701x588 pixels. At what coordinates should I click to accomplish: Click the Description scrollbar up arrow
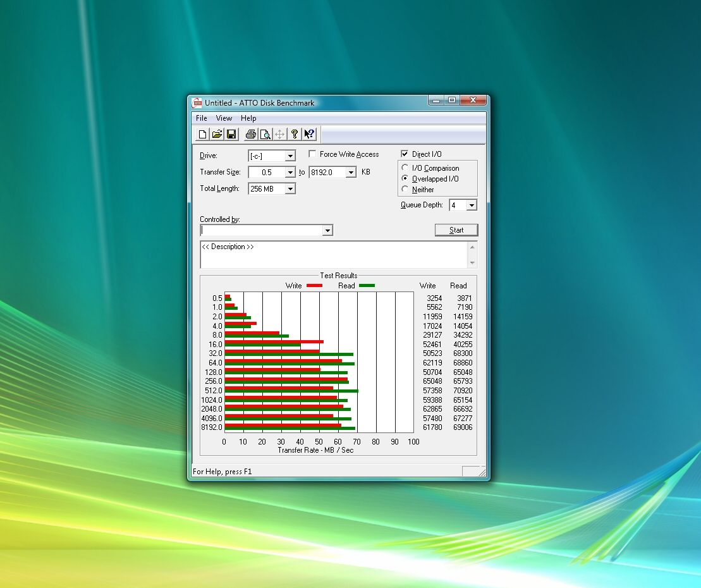pos(472,247)
